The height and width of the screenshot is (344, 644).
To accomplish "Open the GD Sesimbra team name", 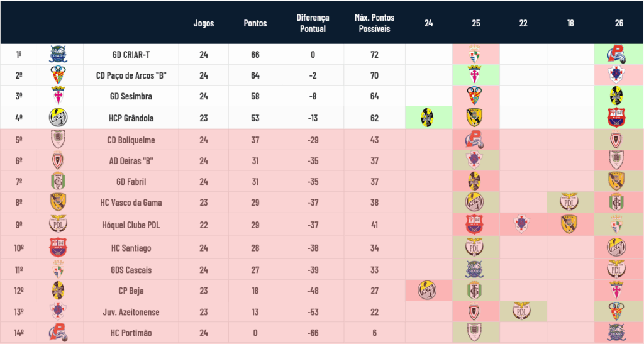I will tap(131, 96).
